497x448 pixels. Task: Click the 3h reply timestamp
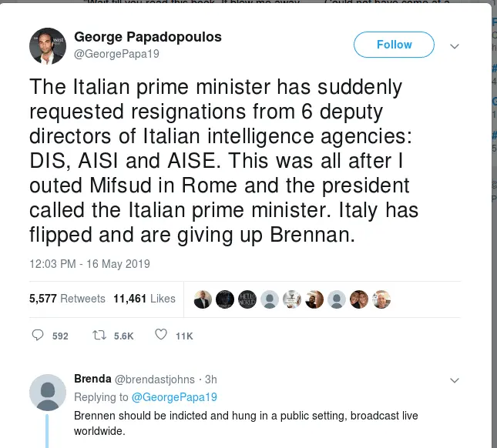click(211, 379)
